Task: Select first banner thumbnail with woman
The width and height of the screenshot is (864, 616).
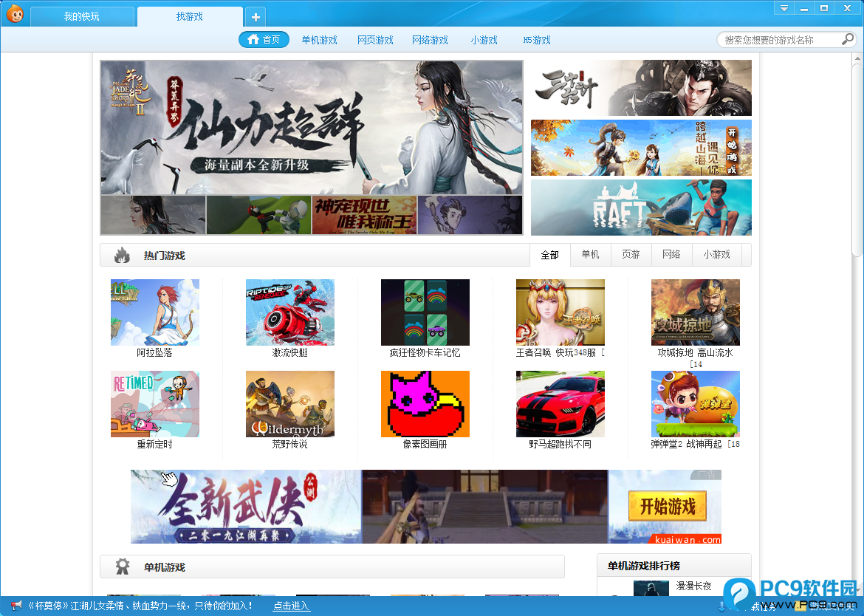Action: pyautogui.click(x=153, y=215)
